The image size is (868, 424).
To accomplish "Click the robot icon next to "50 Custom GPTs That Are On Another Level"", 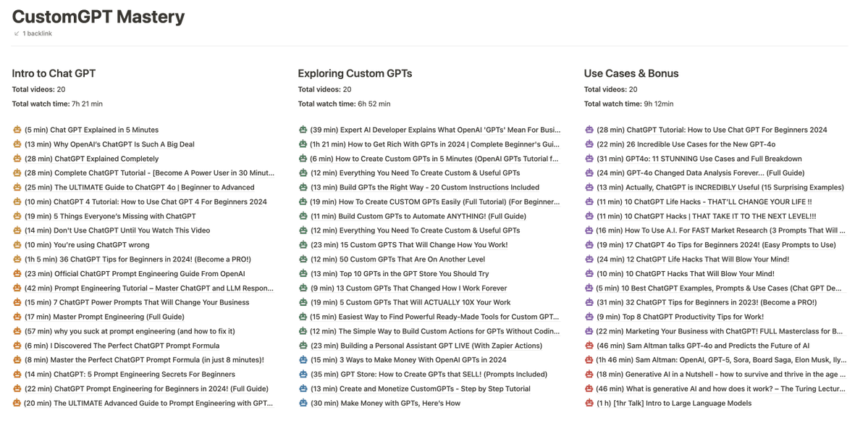I will point(302,259).
